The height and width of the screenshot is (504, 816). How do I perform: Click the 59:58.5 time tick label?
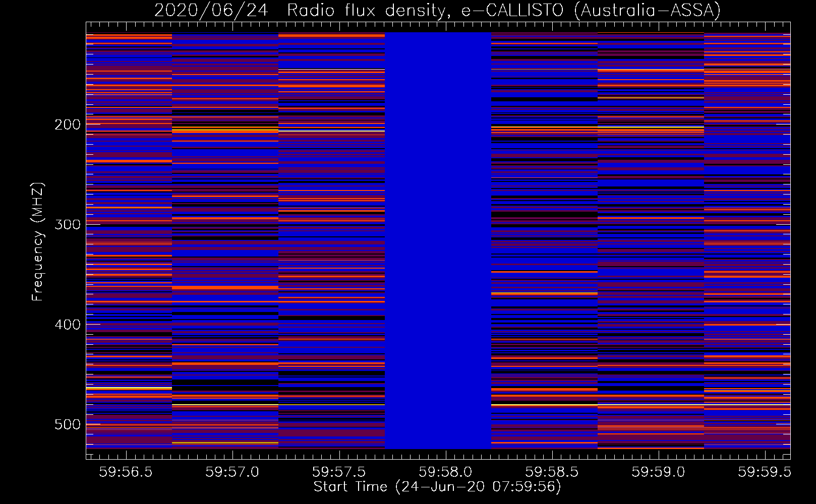[x=552, y=472]
